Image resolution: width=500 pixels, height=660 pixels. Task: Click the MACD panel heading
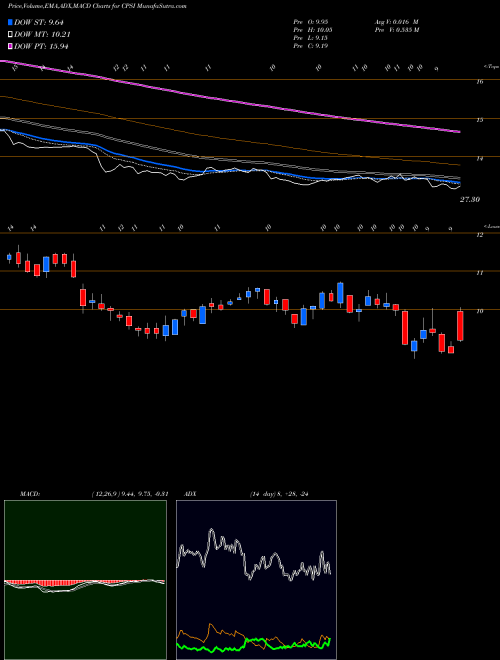coord(29,494)
